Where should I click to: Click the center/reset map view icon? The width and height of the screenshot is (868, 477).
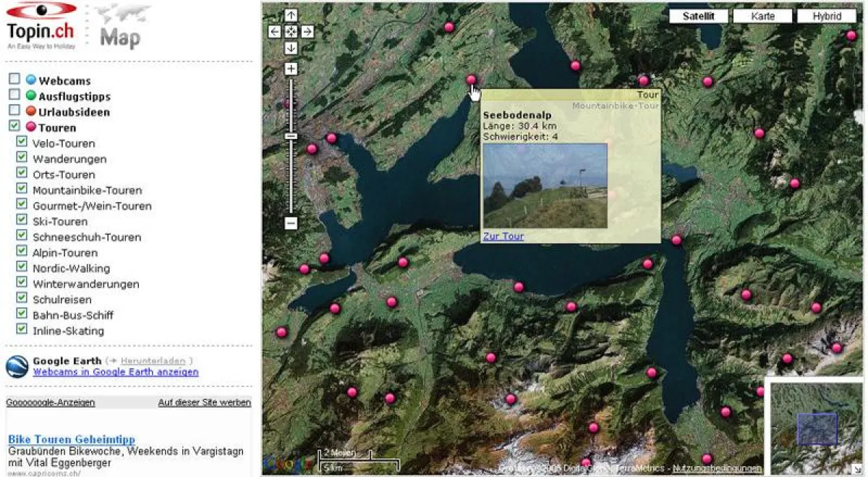tap(291, 31)
